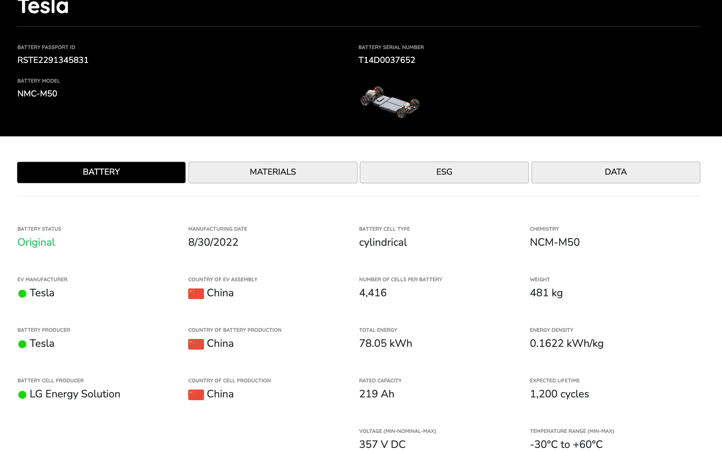Click the LG Energy Solution cell producer name
This screenshot has height=452, width=722.
(x=75, y=394)
